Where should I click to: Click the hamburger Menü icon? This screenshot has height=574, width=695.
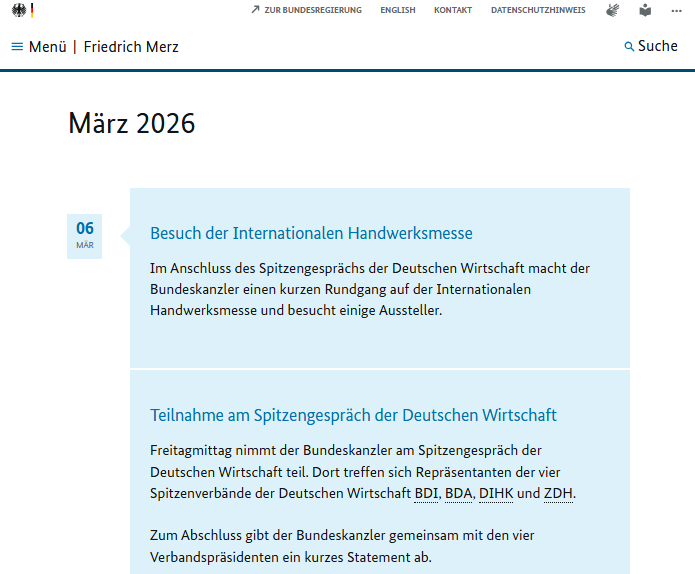17,47
